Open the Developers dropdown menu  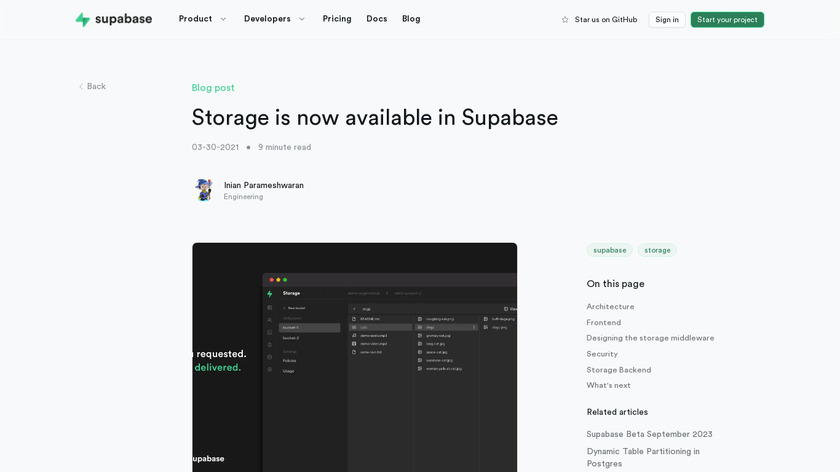coord(274,19)
